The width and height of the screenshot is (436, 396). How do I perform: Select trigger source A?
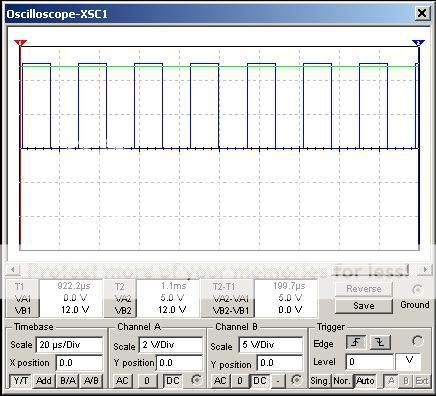391,381
